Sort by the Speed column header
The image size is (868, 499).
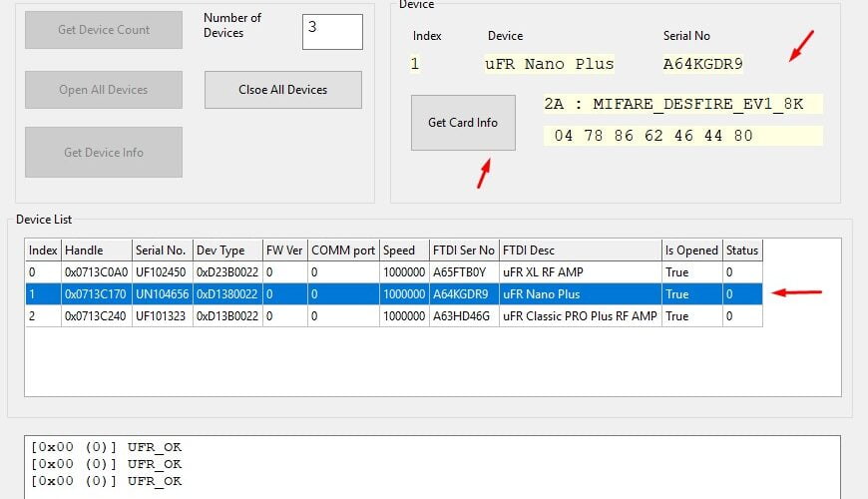[x=404, y=250]
